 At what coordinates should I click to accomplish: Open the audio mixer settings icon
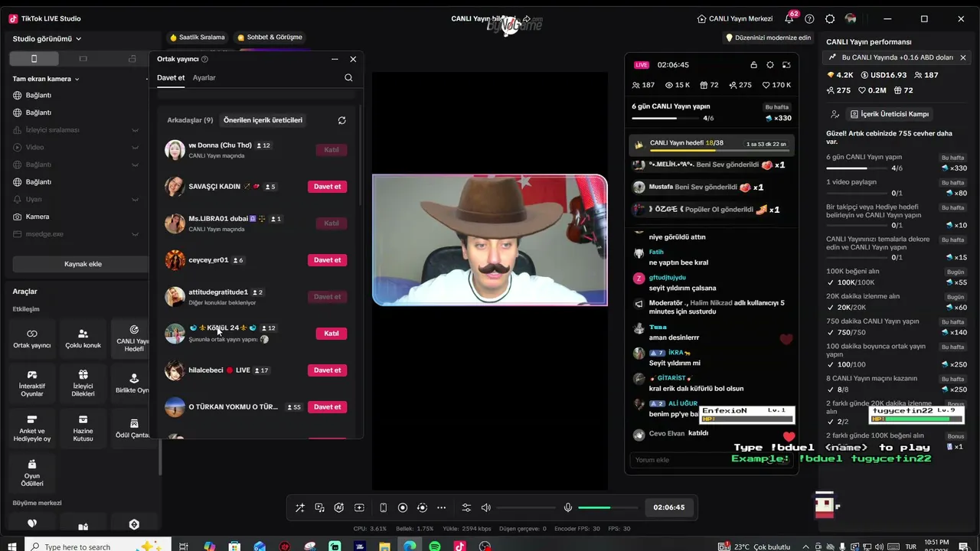click(x=466, y=507)
